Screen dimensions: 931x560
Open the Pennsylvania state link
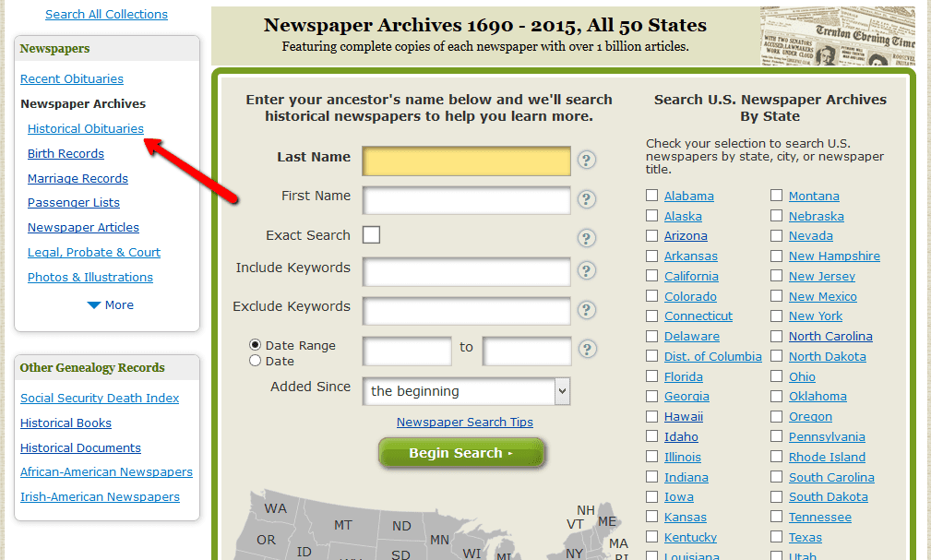[827, 437]
